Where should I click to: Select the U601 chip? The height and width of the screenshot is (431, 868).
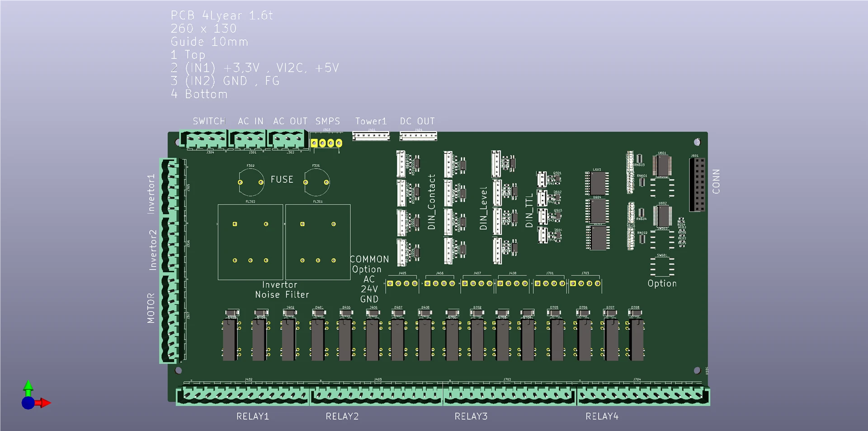pos(662,166)
